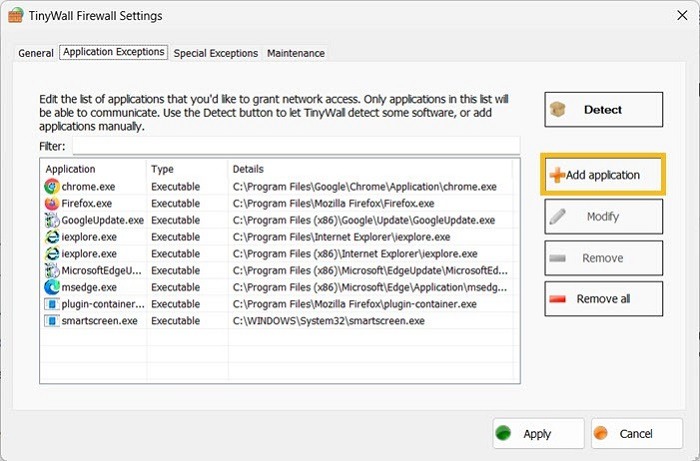Click the chrome.exe icon in the list
Screen dimensions: 700x461
pyautogui.click(x=52, y=186)
